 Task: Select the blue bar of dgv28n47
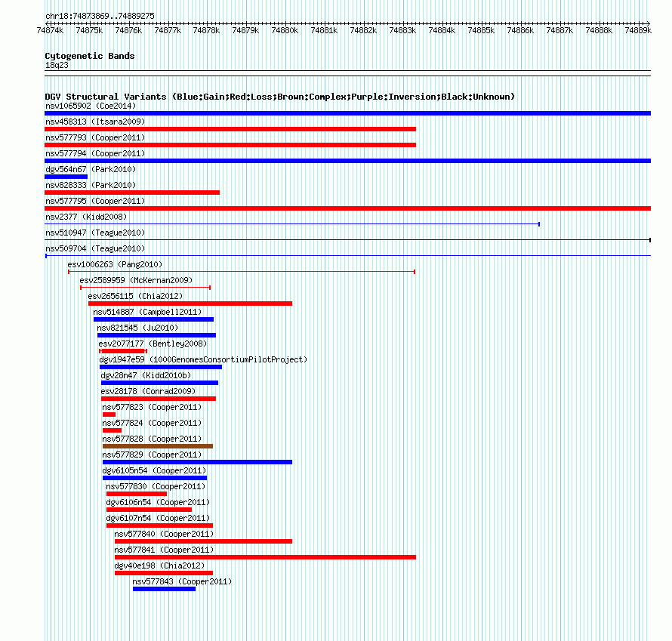tap(159, 383)
